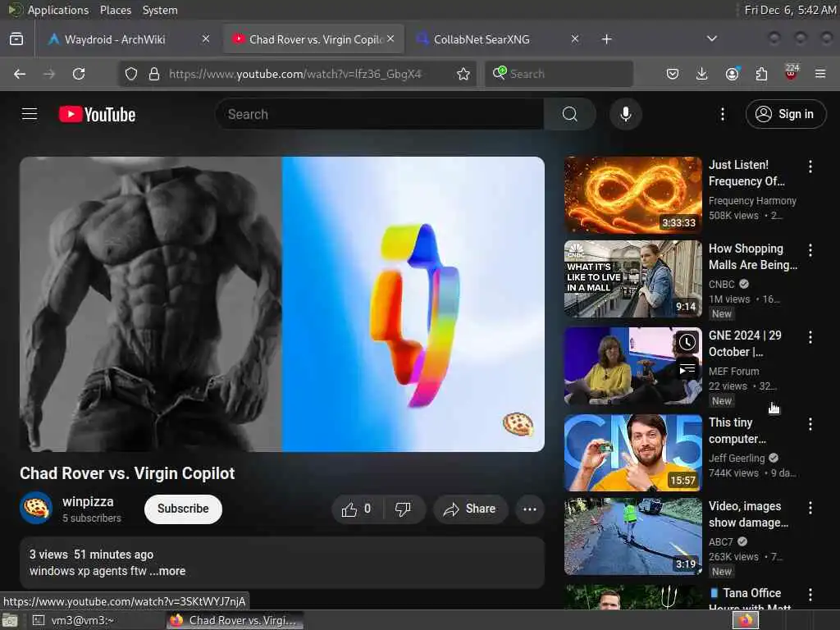Image resolution: width=840 pixels, height=630 pixels.
Task: Open the Firefox account icon
Action: pyautogui.click(x=732, y=74)
